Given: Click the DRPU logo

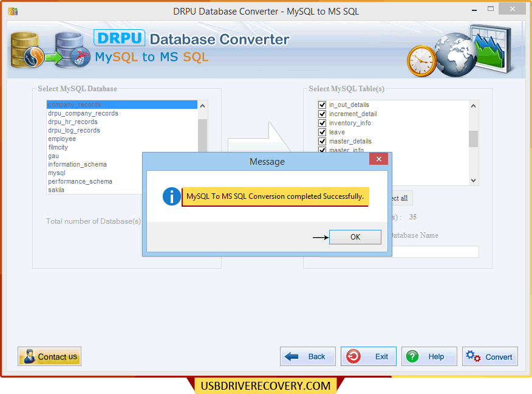Looking at the screenshot, I should click(x=120, y=38).
